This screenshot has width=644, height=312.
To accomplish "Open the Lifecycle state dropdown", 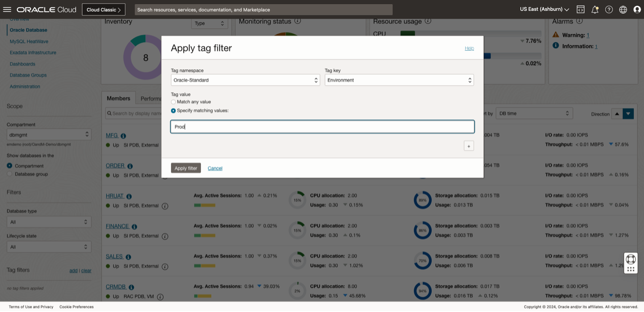I will pyautogui.click(x=49, y=247).
